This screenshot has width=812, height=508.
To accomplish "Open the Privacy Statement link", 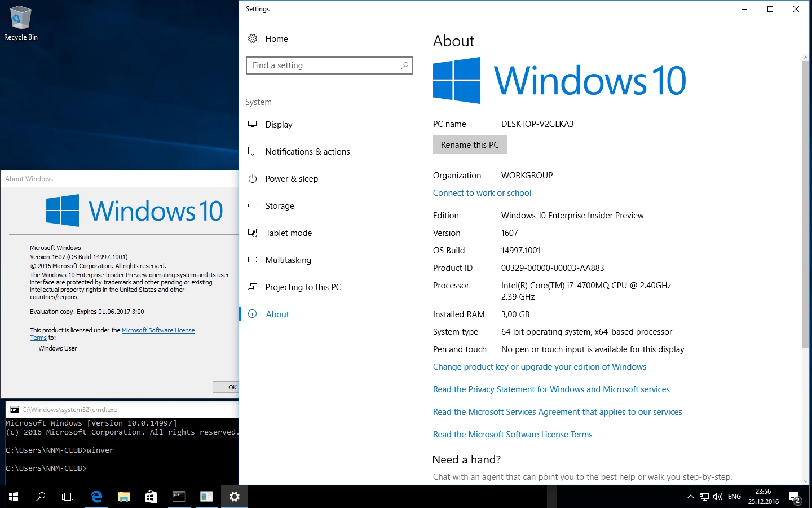I will (x=551, y=389).
